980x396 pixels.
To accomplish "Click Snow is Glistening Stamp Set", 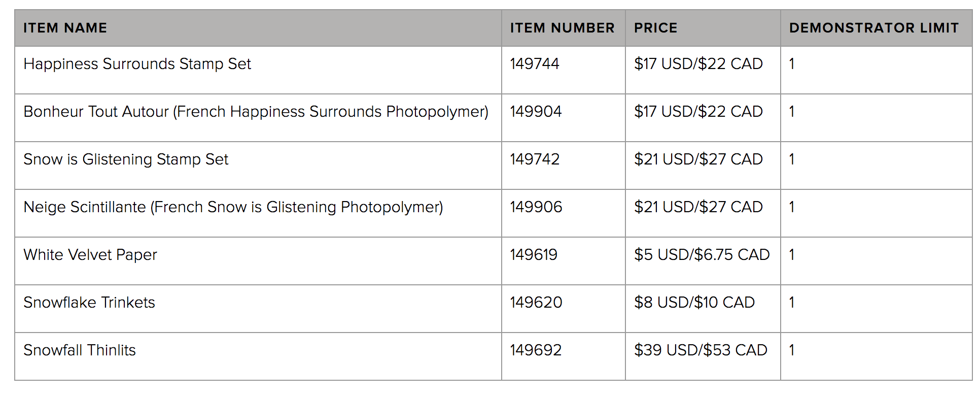I will click(126, 159).
